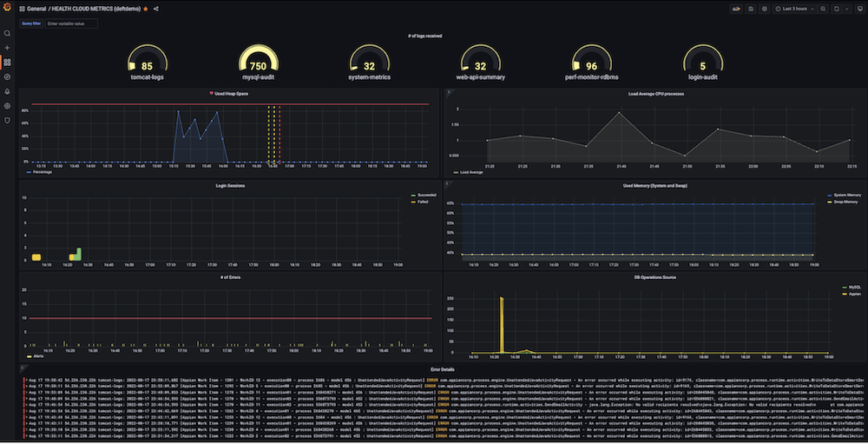This screenshot has width=868, height=444.
Task: Open the Last 3 hours time picker
Action: tap(794, 9)
